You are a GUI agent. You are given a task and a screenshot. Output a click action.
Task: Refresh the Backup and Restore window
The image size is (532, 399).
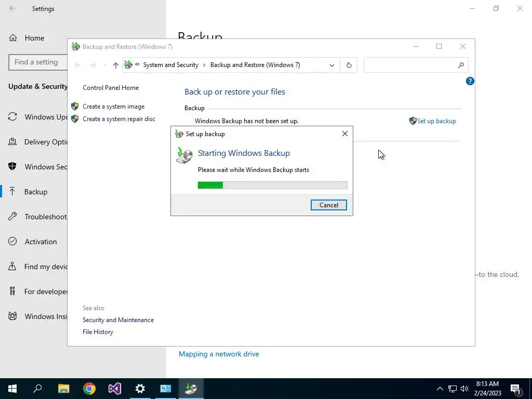coord(349,65)
